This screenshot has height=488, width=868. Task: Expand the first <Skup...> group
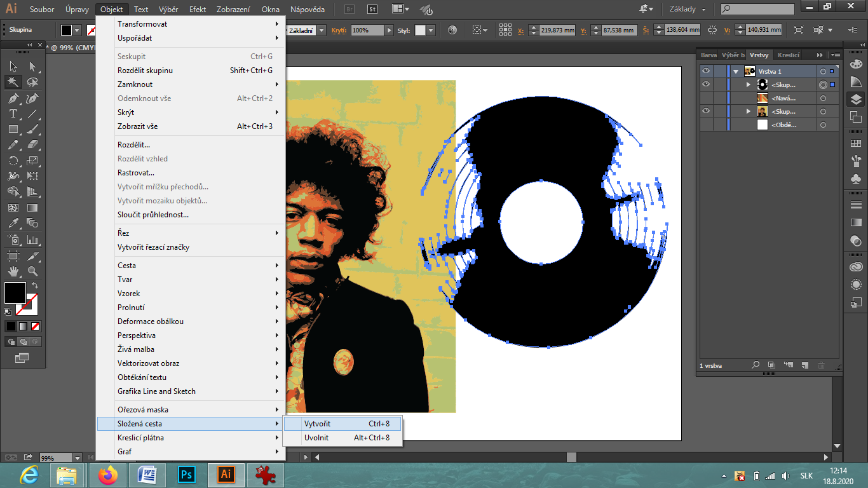(748, 85)
